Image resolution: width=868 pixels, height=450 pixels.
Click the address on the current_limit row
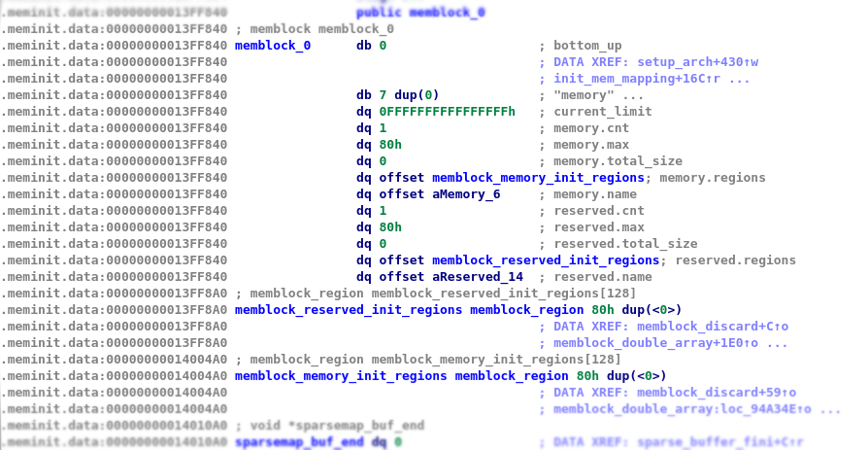click(x=114, y=112)
